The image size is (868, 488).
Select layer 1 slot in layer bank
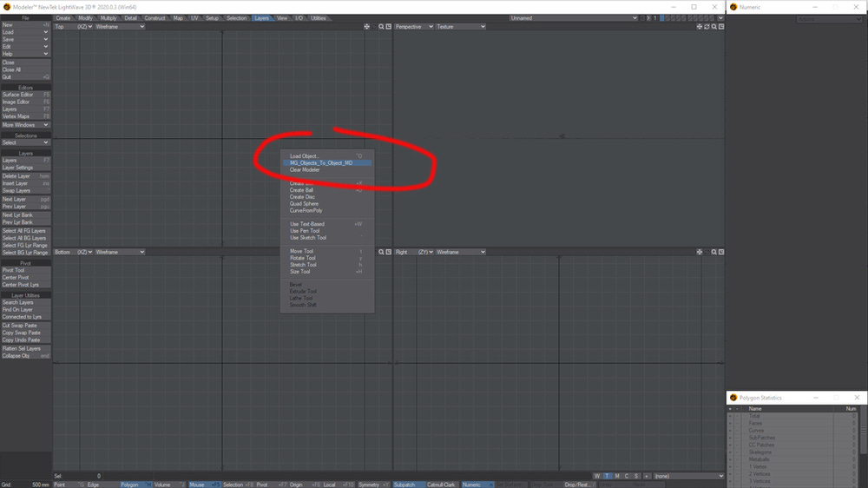click(662, 18)
